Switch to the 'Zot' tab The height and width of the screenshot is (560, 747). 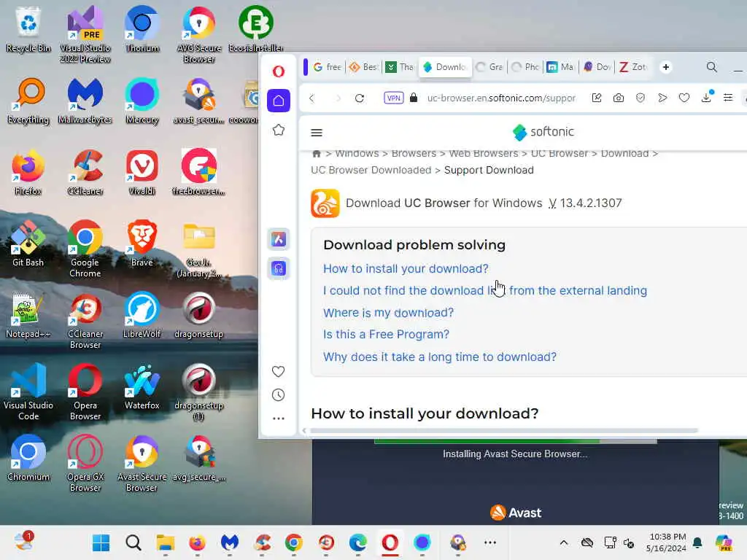point(633,67)
